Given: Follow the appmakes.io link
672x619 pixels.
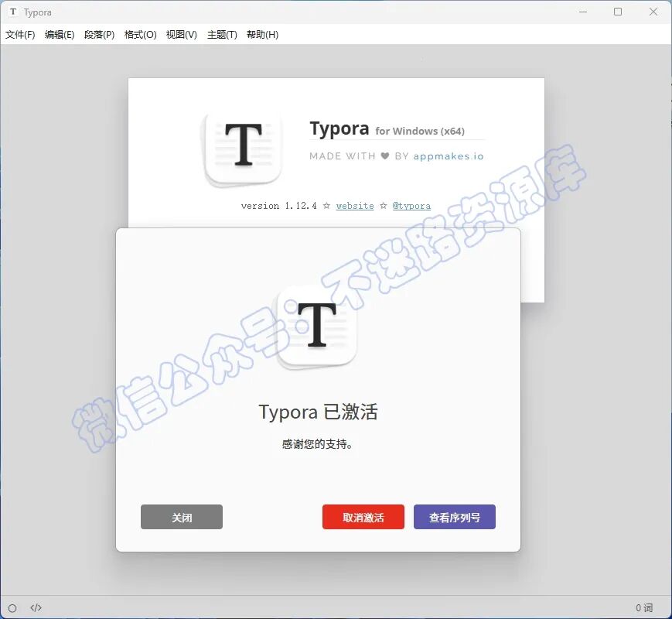Looking at the screenshot, I should click(x=449, y=156).
